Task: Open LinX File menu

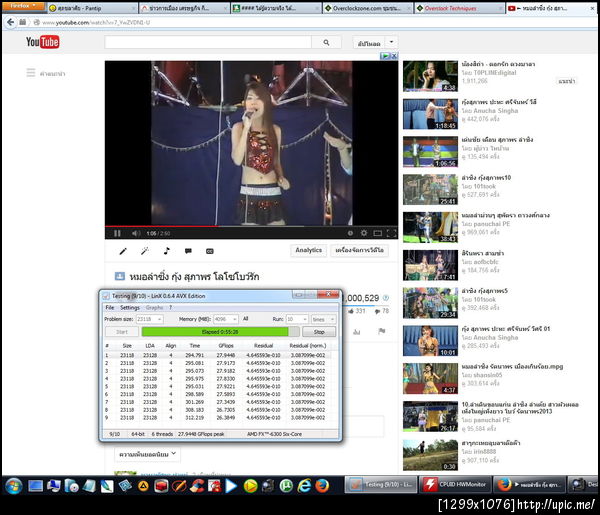Action: click(x=110, y=308)
